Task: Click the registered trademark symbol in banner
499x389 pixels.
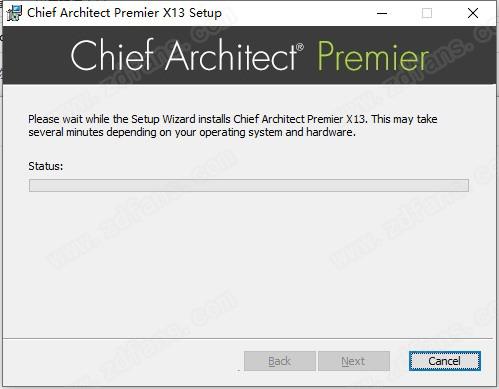Action: point(300,47)
